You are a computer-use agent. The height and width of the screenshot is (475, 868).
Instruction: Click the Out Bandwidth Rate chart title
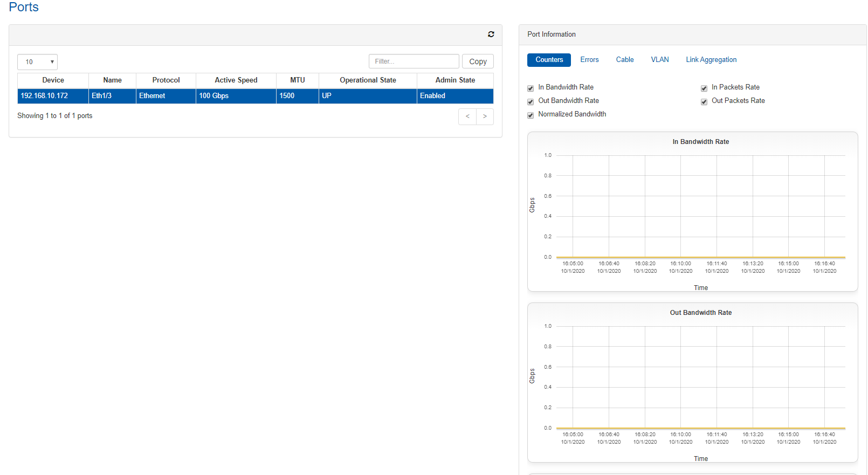(x=700, y=313)
